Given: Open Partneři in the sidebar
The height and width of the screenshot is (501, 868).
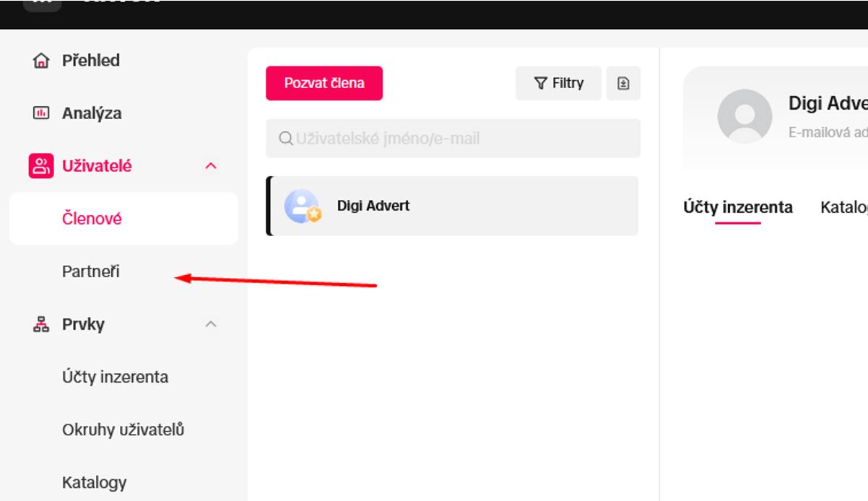Looking at the screenshot, I should click(91, 272).
